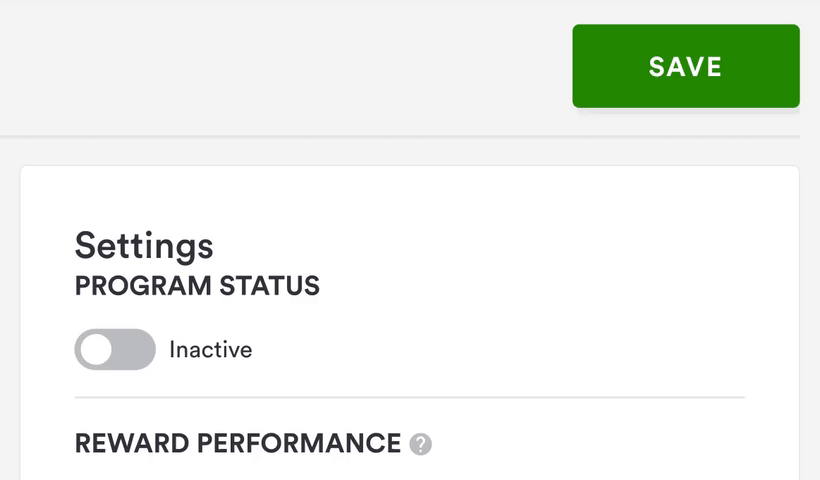The image size is (820, 480).
Task: Click the REWARD PERFORMANCE section heading
Action: [x=238, y=443]
